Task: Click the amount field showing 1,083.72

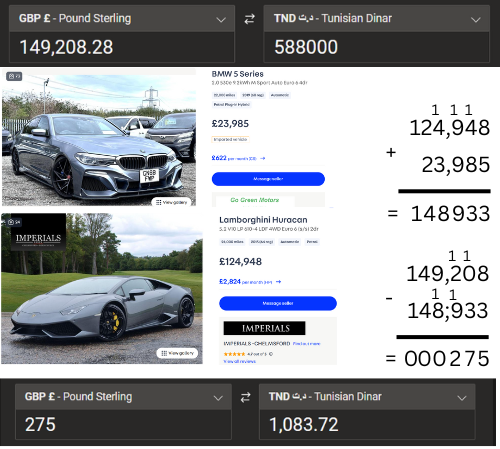Action: [x=367, y=425]
